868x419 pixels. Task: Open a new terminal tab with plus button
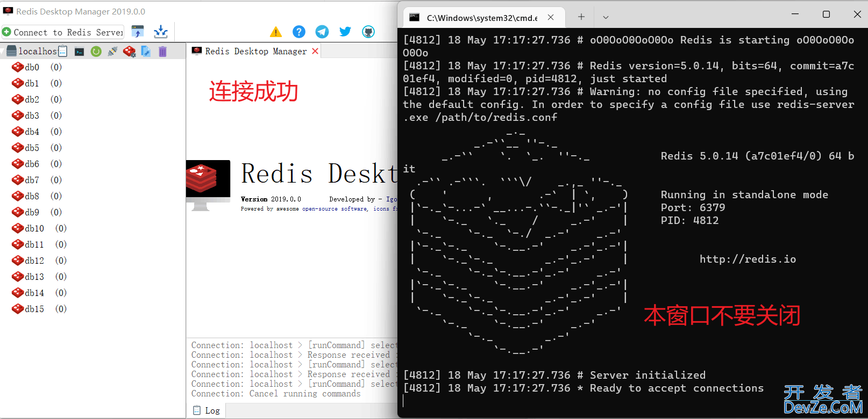click(x=581, y=17)
